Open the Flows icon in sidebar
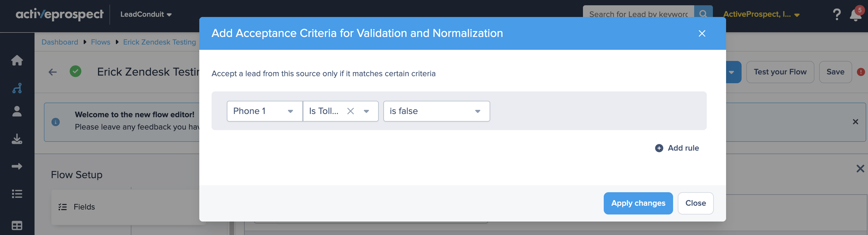 [17, 88]
